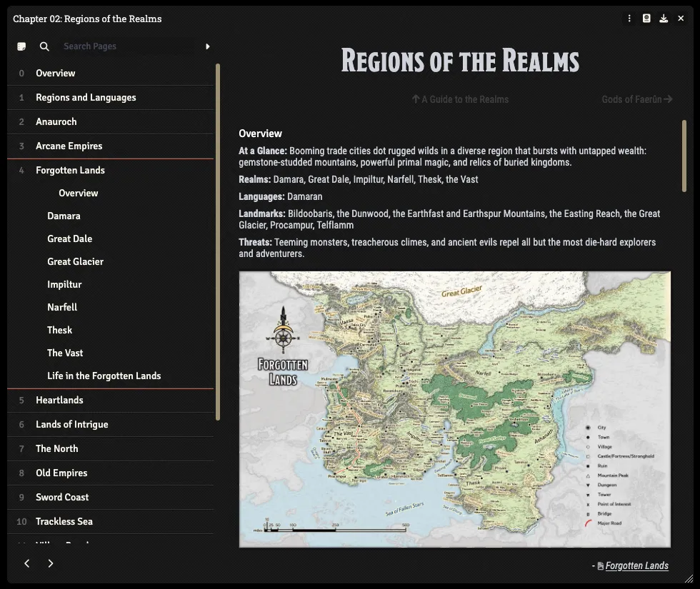700x589 pixels.
Task: Jump to Life in the Forgotten Lands
Action: pyautogui.click(x=104, y=376)
